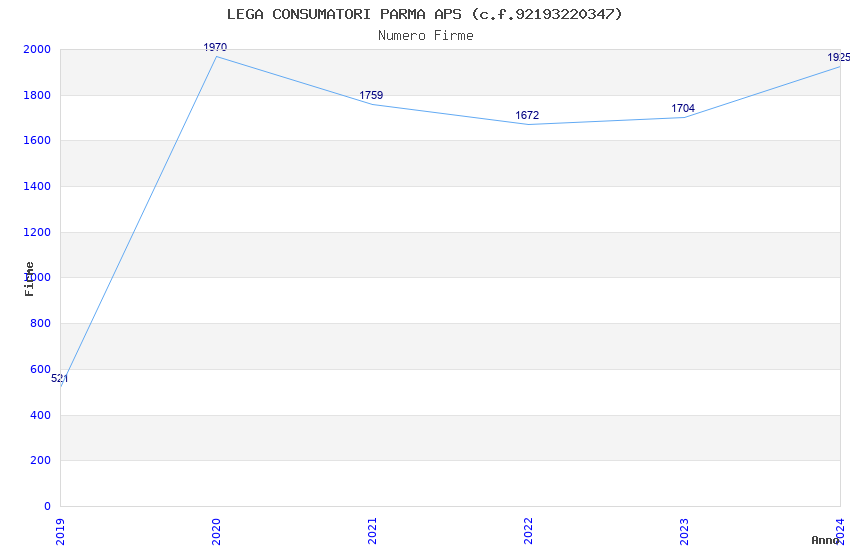Select the 1970 data label
Image resolution: width=850 pixels, height=550 pixels.
[x=215, y=47]
